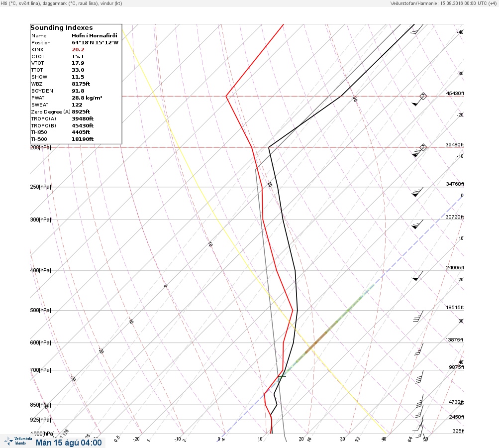Screen dimensions: 499x448
Task: Click the 500[hPa] pressure label
Action: point(40,310)
